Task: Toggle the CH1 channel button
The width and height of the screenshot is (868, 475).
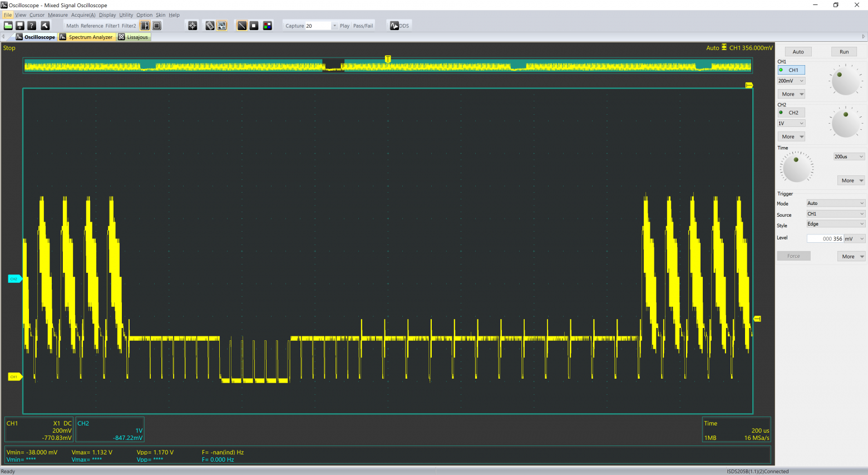Action: click(791, 70)
